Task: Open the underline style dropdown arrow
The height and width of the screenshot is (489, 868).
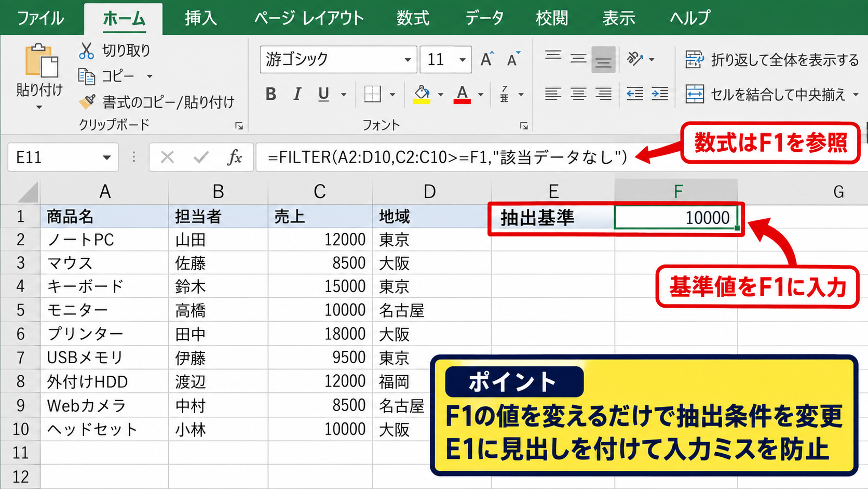Action: pos(343,95)
